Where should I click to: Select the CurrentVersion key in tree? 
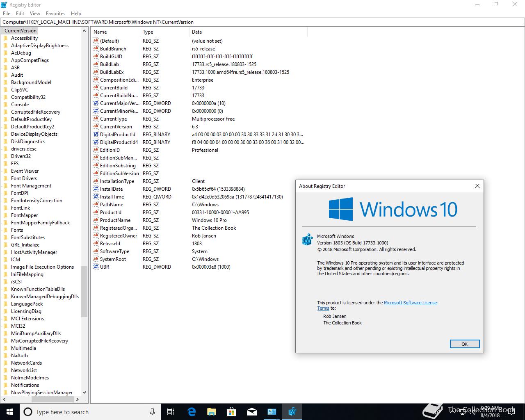coord(21,31)
